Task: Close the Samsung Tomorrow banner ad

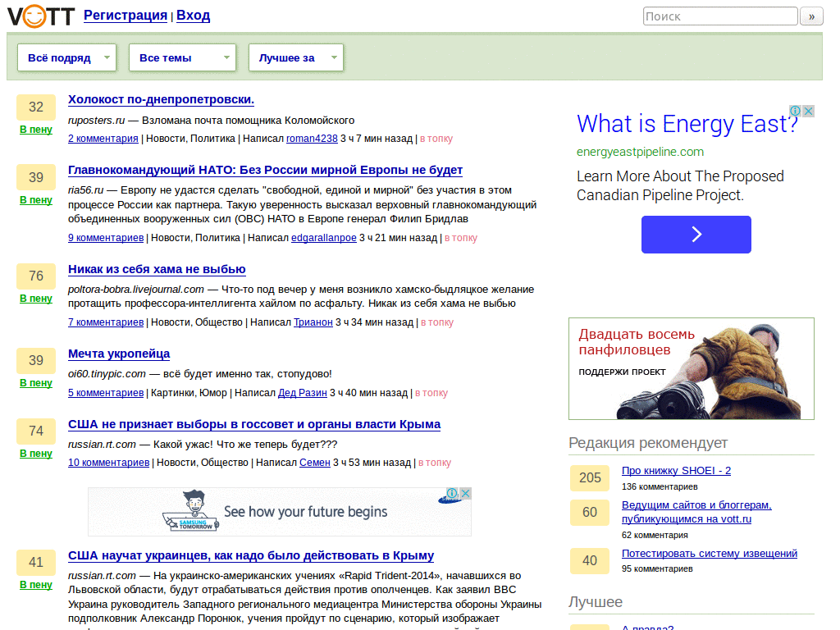Action: click(x=466, y=493)
